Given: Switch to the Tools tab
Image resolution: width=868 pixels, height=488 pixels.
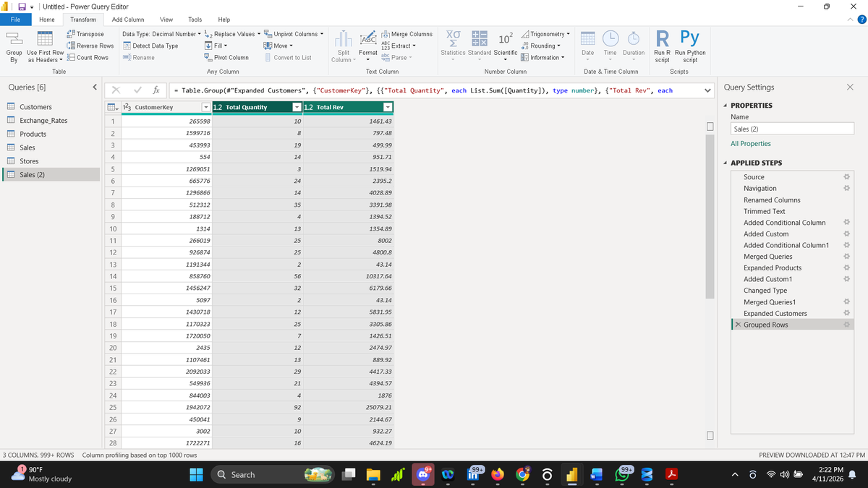Looking at the screenshot, I should click(195, 20).
